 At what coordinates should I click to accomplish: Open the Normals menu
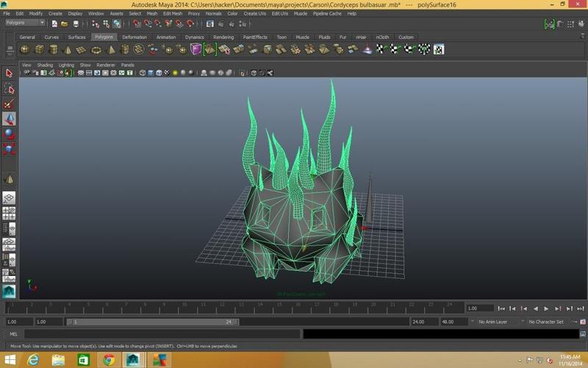pyautogui.click(x=213, y=13)
